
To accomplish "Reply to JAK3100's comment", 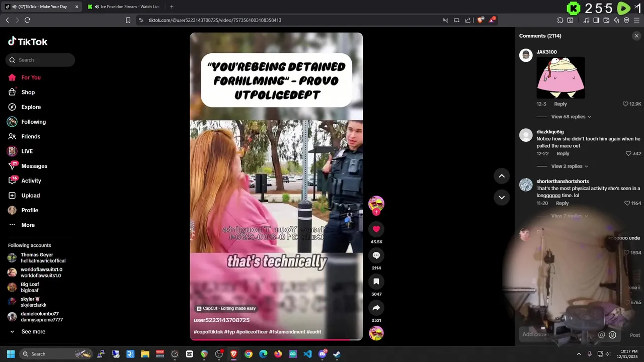I will tap(560, 104).
